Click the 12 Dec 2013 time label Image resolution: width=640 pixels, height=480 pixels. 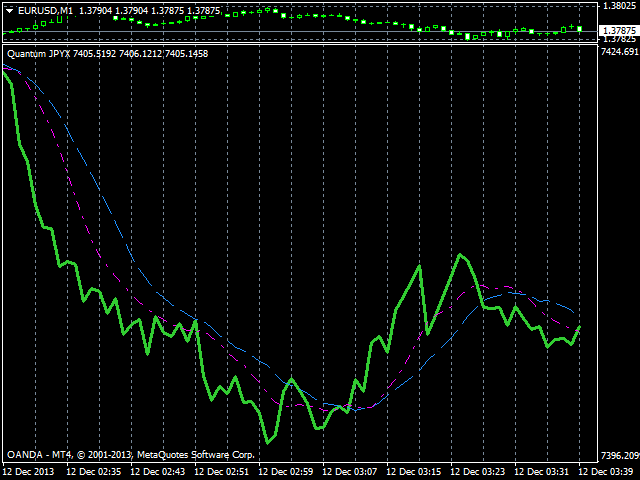pos(30,471)
